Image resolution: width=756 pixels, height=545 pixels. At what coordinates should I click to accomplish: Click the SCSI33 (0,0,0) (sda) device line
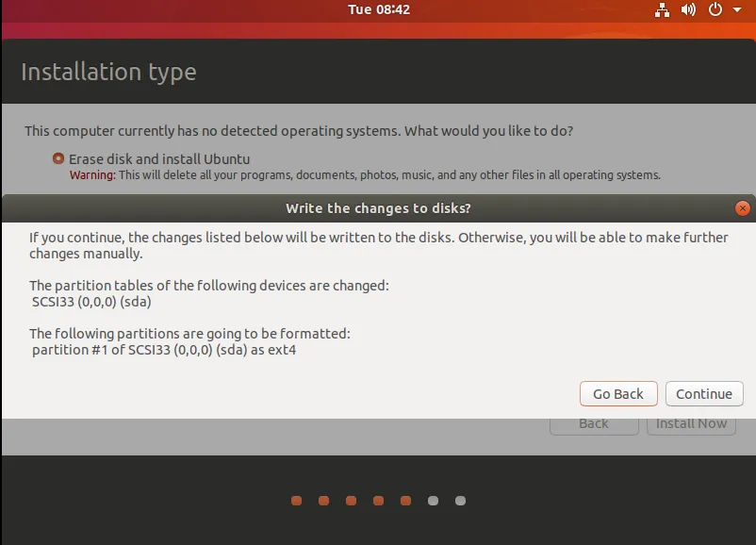tap(91, 302)
